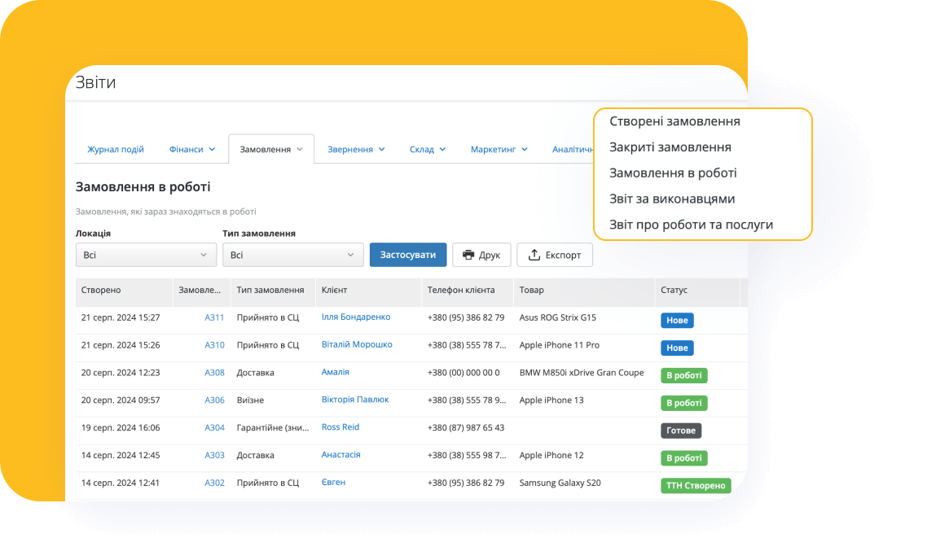Open the Маркетинг tab
This screenshot has height=560, width=927.
tap(499, 150)
